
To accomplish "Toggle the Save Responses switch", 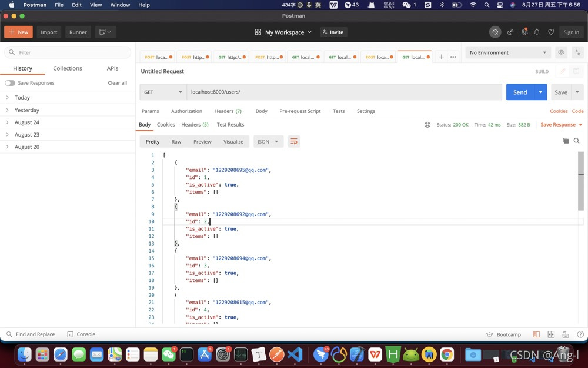I will pos(10,83).
